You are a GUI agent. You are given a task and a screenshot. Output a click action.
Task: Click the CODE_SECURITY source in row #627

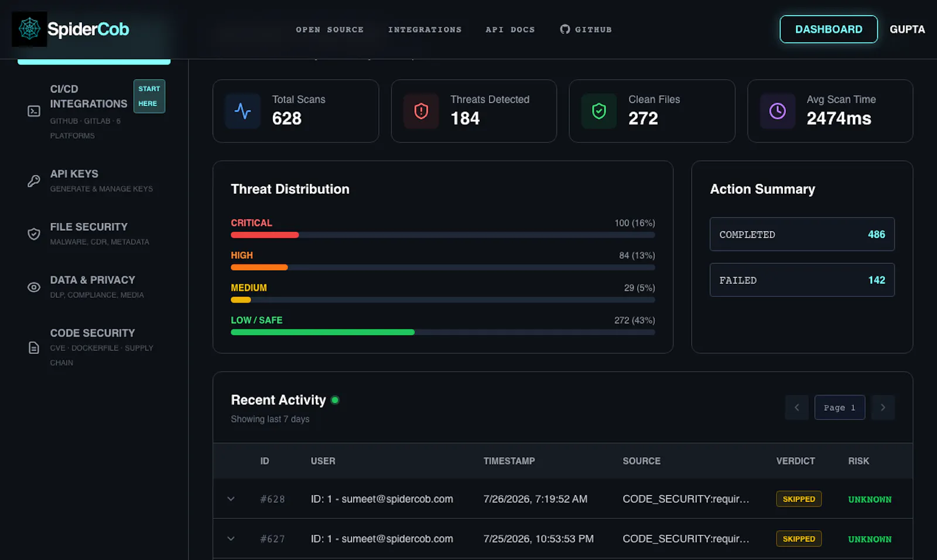(686, 539)
